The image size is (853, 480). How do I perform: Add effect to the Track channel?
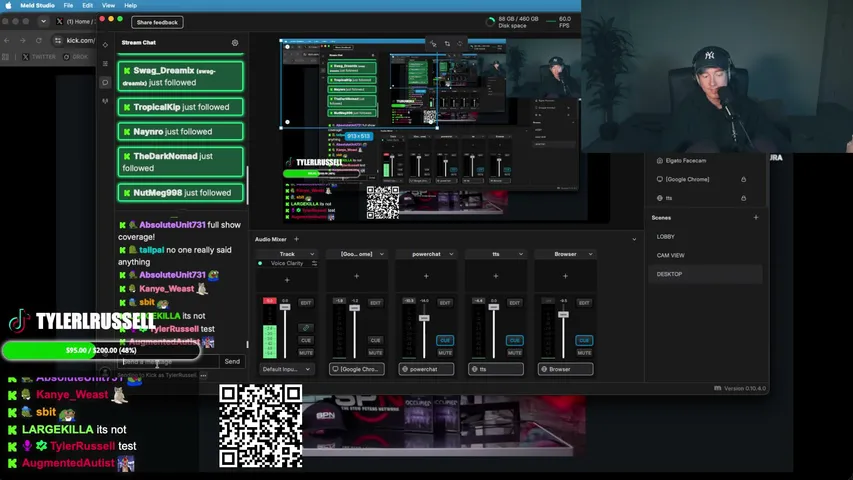(x=287, y=280)
